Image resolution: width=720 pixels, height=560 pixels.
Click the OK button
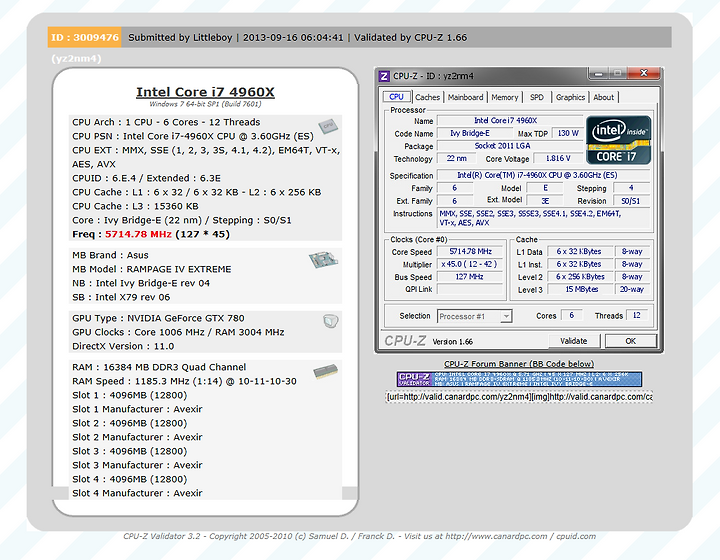(630, 341)
